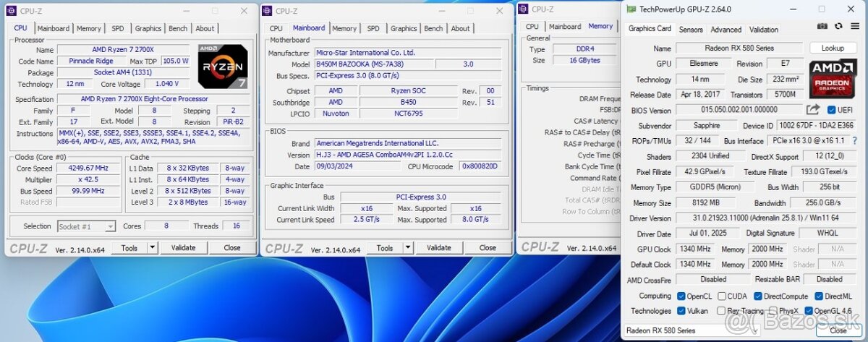Open Mainboard tab in third CPU-Z window
The width and height of the screenshot is (868, 342).
(565, 27)
